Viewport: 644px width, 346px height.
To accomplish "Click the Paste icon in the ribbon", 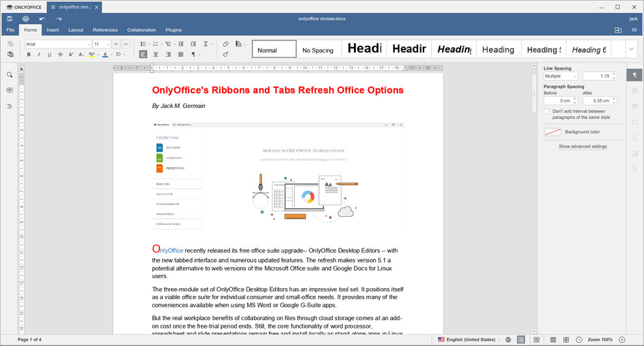I will [x=10, y=54].
